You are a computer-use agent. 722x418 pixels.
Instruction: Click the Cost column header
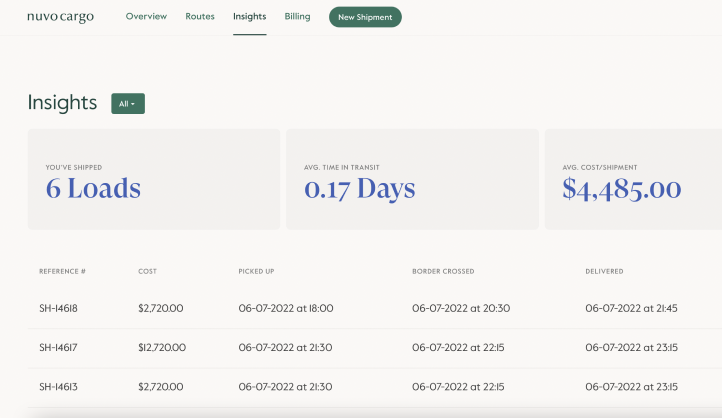(x=147, y=271)
